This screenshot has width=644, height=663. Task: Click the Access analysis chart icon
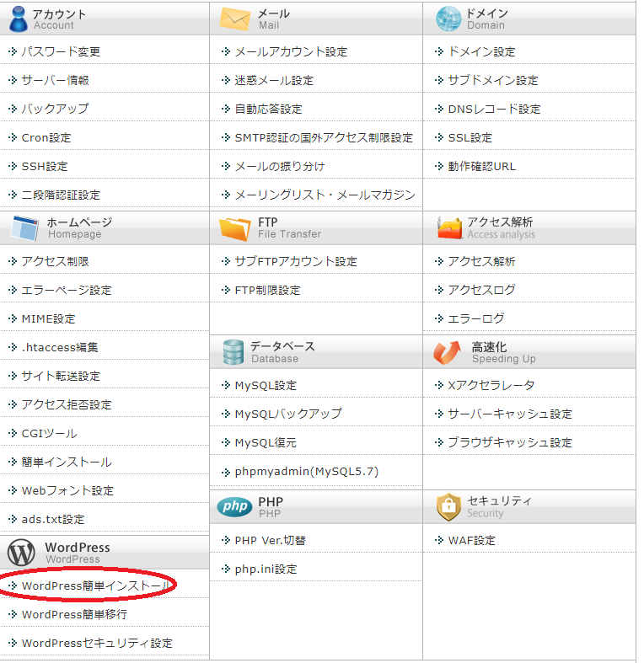pos(449,228)
